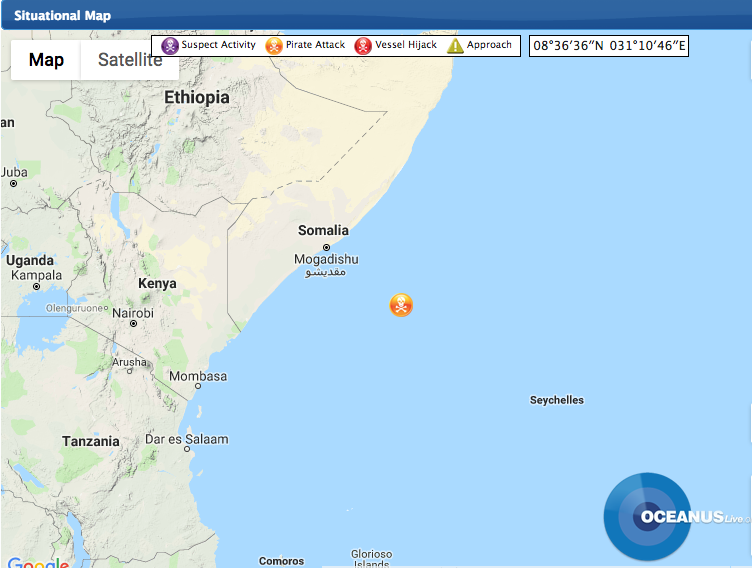Click the orange Pirate Attack icon in legend
Viewport: 752px width, 568px height.
[x=274, y=46]
